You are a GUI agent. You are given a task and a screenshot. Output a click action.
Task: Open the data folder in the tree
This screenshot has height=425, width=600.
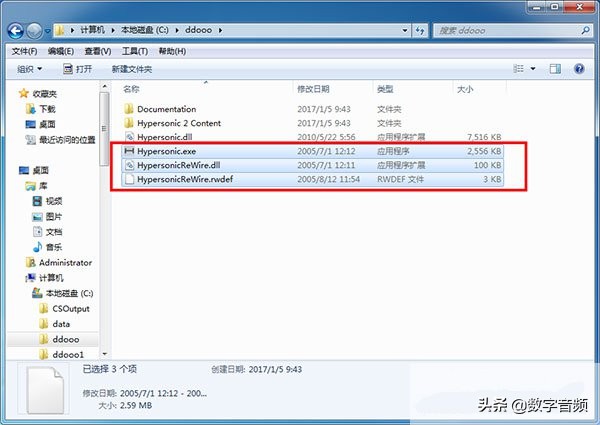[55, 324]
